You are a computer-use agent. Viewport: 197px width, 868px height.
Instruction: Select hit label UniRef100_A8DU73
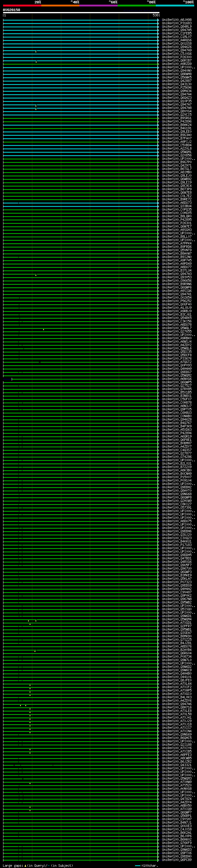177,203
